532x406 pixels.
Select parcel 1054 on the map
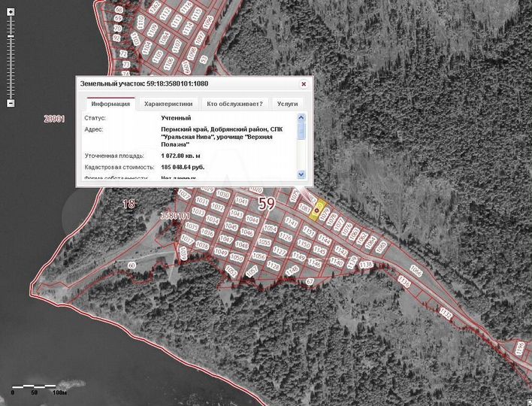click(271, 229)
